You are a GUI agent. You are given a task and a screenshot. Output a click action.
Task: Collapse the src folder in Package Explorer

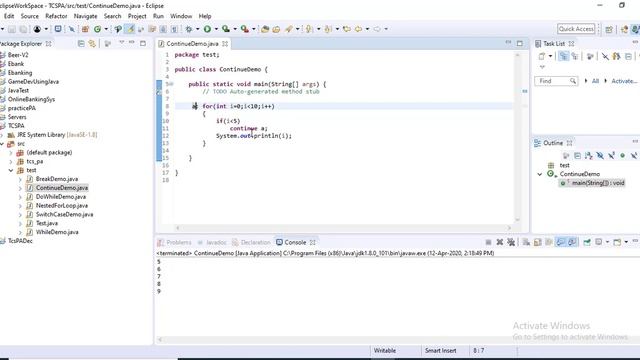pos(2,144)
